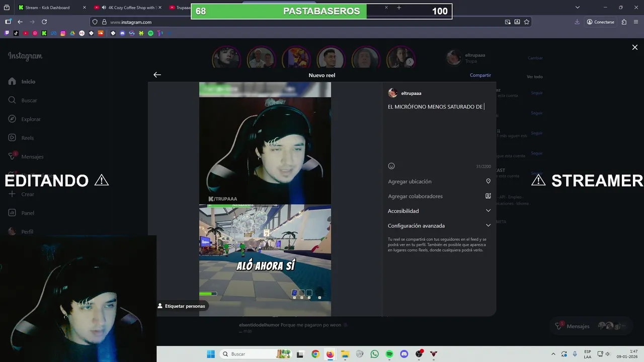Viewport: 644px width, 362px height.
Task: Open Perfil in the Instagram sidebar
Action: tap(21, 232)
